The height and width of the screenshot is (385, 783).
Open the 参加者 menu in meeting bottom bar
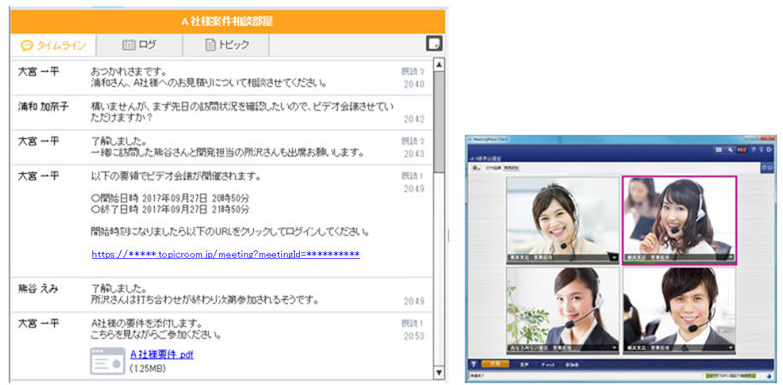point(572,365)
